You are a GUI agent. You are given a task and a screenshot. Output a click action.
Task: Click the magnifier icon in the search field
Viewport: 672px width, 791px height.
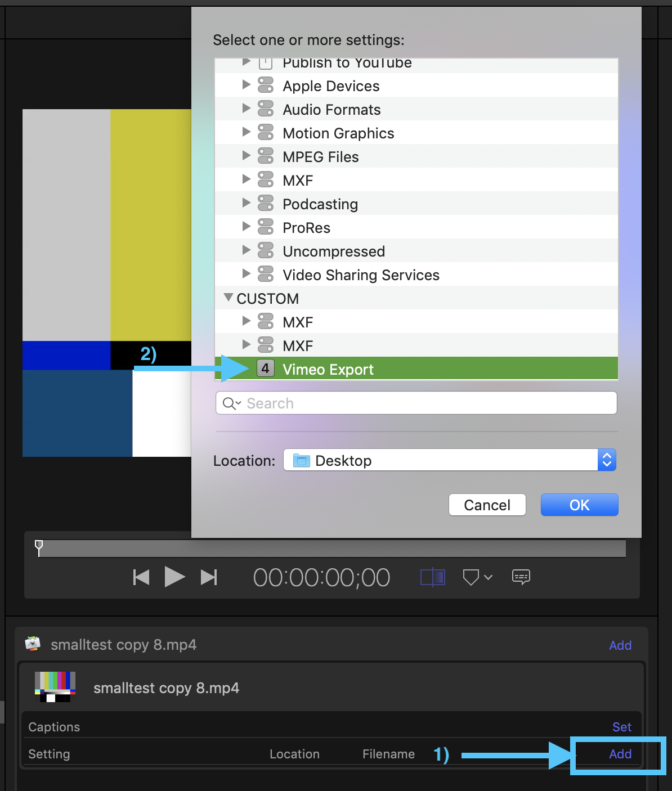[x=230, y=403]
